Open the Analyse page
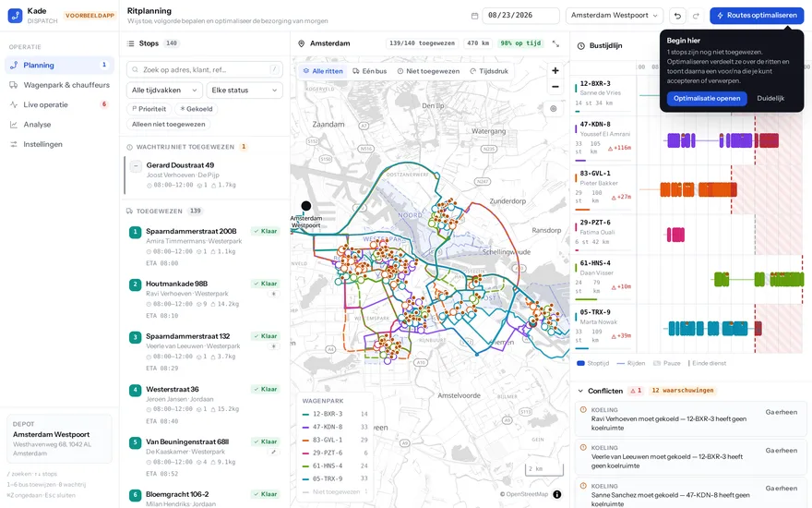Viewport: 812px width, 508px height. pyautogui.click(x=60, y=125)
